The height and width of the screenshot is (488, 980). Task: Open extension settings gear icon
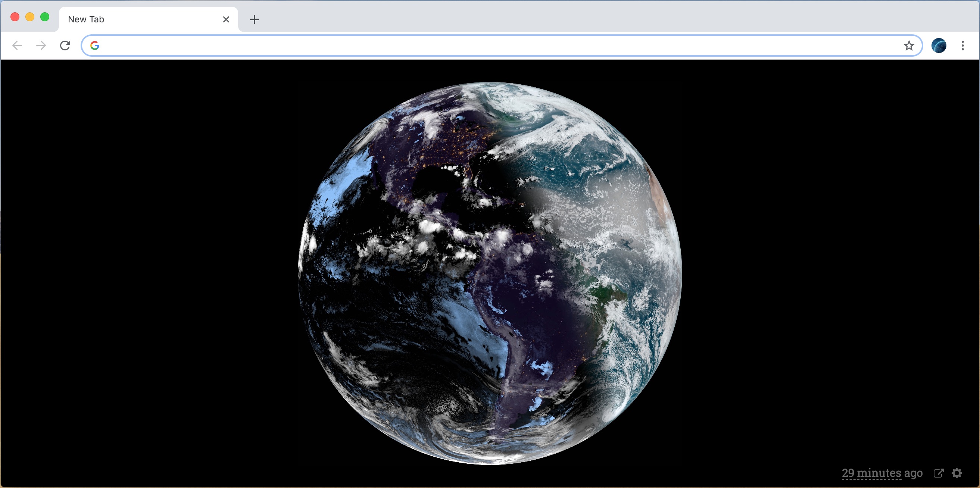tap(957, 473)
